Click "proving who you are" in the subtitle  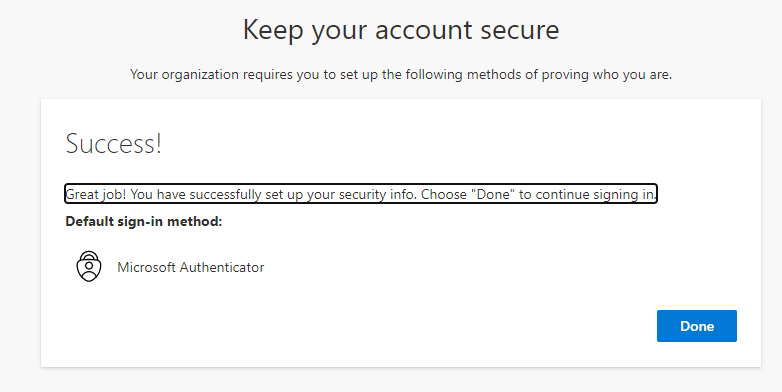click(x=606, y=75)
